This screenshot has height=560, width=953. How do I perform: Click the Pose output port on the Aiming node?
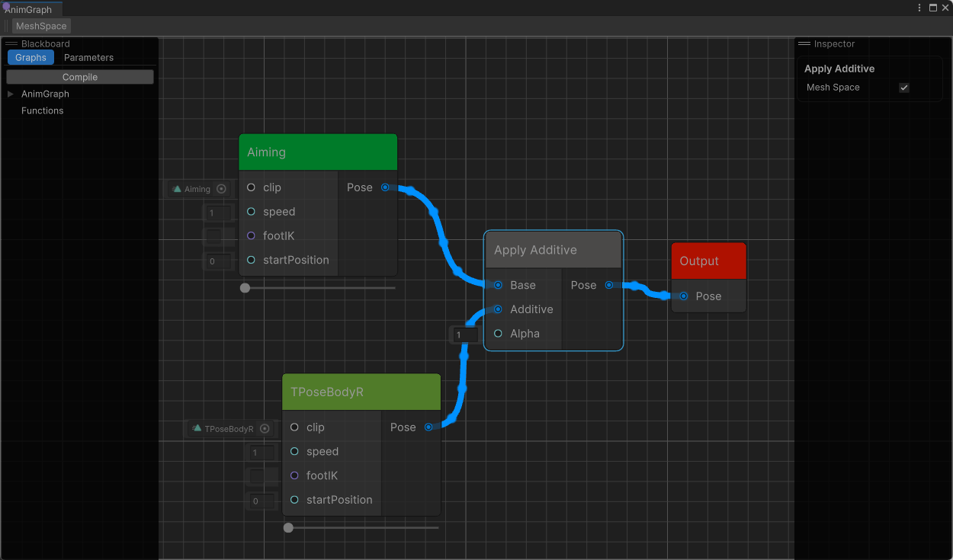point(385,187)
